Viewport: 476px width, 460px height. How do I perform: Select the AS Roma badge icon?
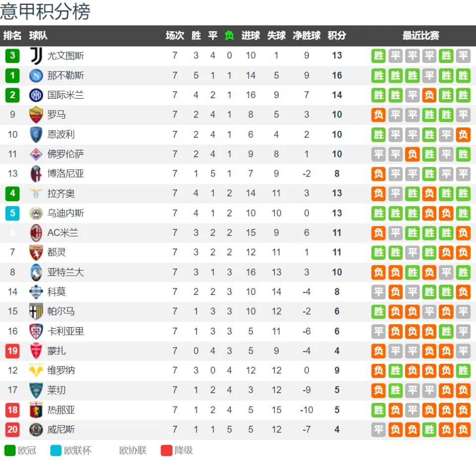36,115
